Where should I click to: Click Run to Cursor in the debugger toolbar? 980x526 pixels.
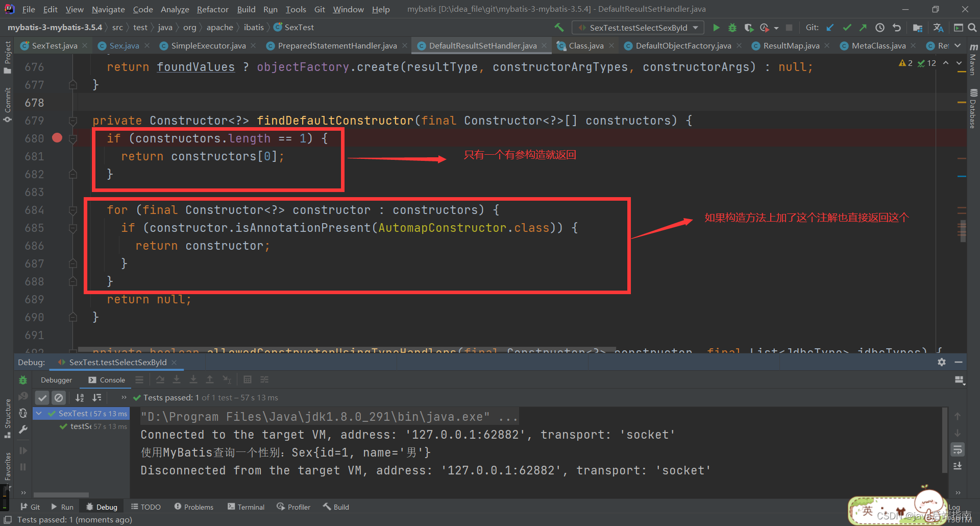[227, 379]
